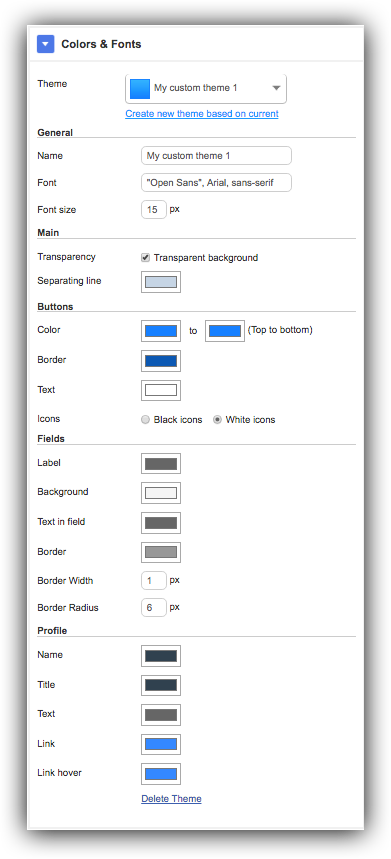
Task: Change the Profile Link color swatch
Action: point(161,744)
